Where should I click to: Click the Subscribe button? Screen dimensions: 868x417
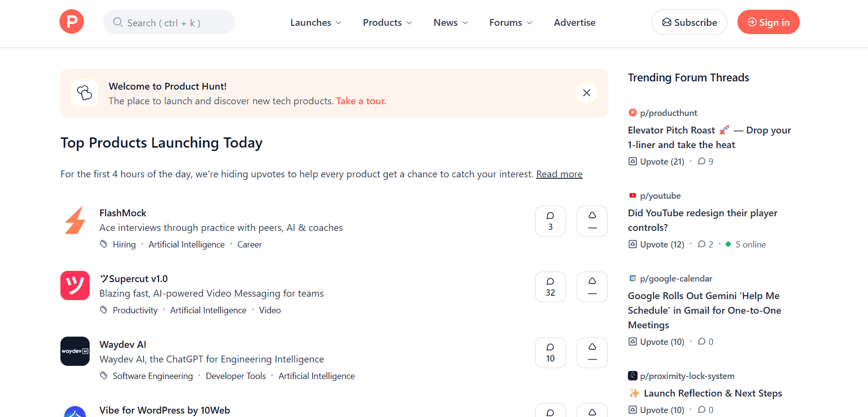[x=689, y=22]
